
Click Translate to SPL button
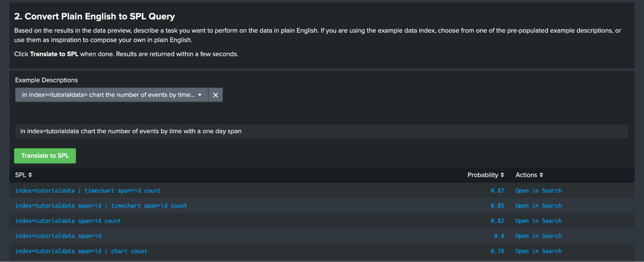coord(45,156)
